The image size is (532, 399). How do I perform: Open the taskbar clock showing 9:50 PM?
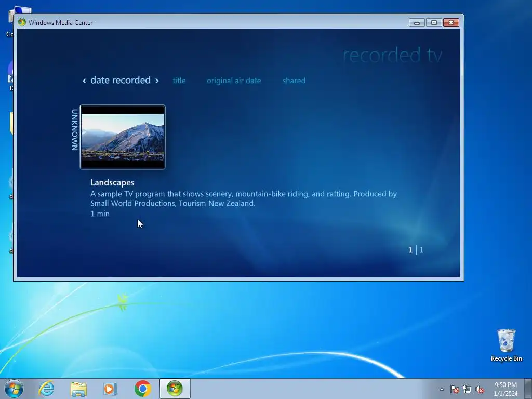point(506,389)
